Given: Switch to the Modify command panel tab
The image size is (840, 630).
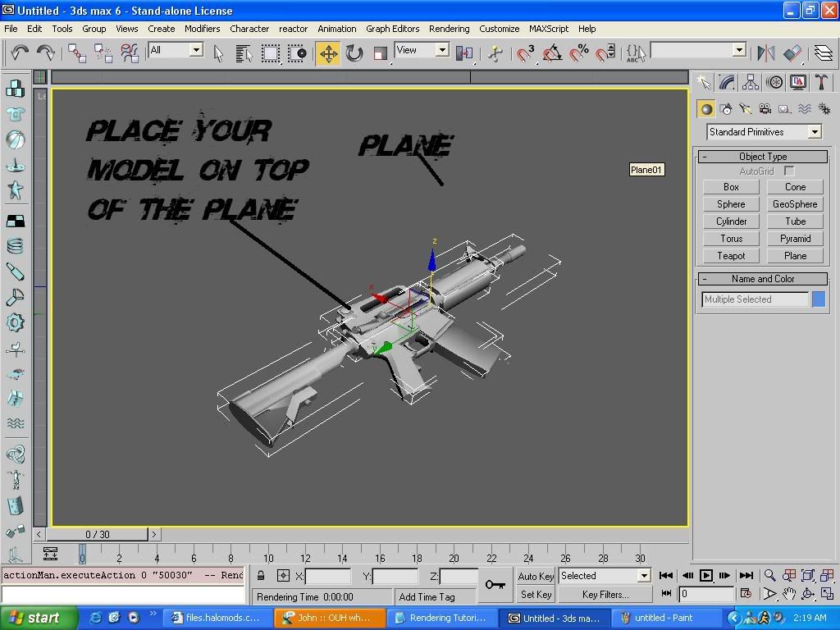Looking at the screenshot, I should point(727,82).
